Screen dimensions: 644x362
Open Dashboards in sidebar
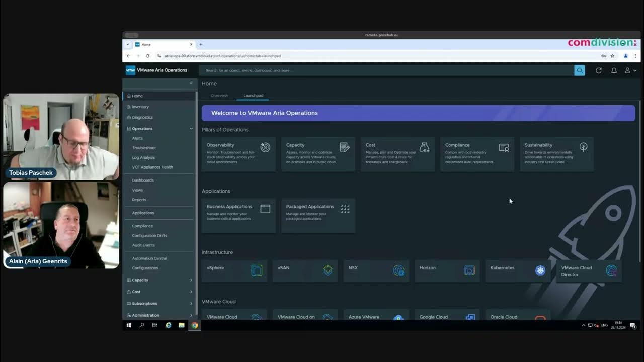click(143, 180)
